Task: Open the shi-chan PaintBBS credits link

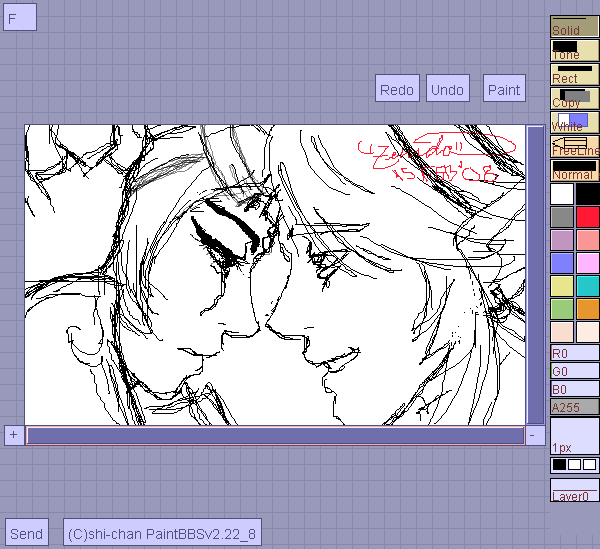Action: pyautogui.click(x=162, y=533)
